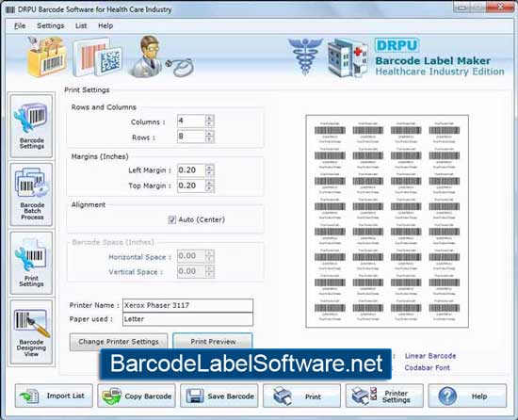This screenshot has height=420, width=518.
Task: Click into the Rows input field
Action: [x=191, y=137]
